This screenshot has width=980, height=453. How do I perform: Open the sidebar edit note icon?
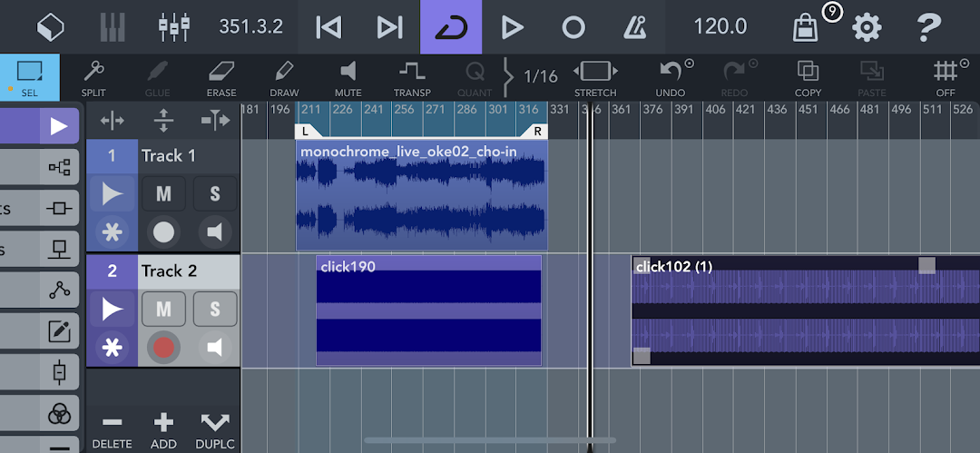(x=59, y=331)
